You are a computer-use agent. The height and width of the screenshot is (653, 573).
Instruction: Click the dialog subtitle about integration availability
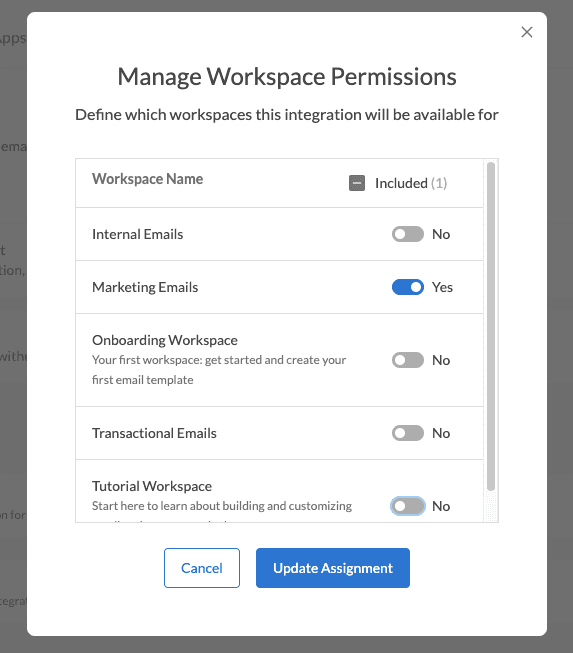(287, 115)
